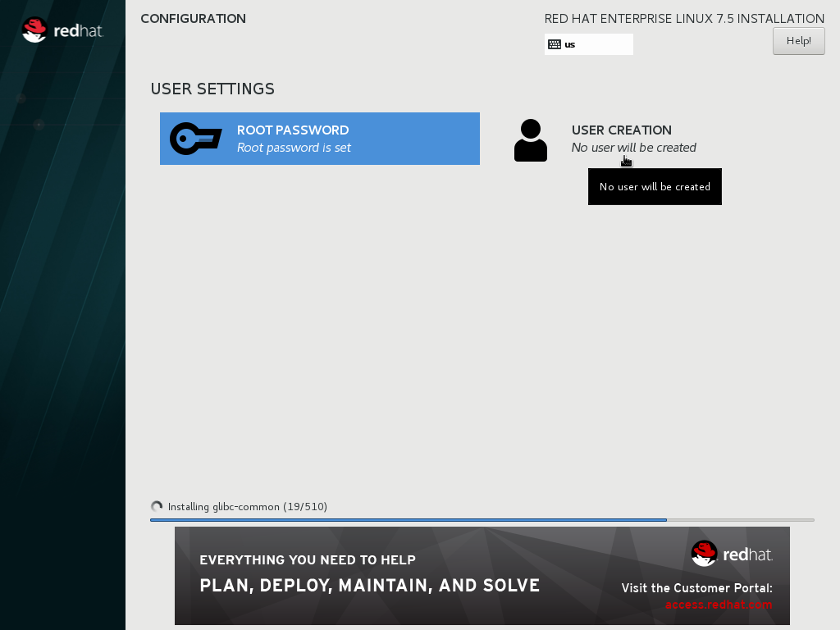Screen dimensions: 840x630
Task: Click the installation progress bar
Action: (482, 519)
